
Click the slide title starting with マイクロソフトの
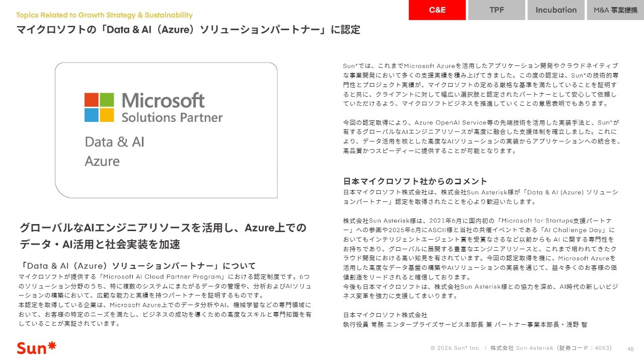(188, 30)
